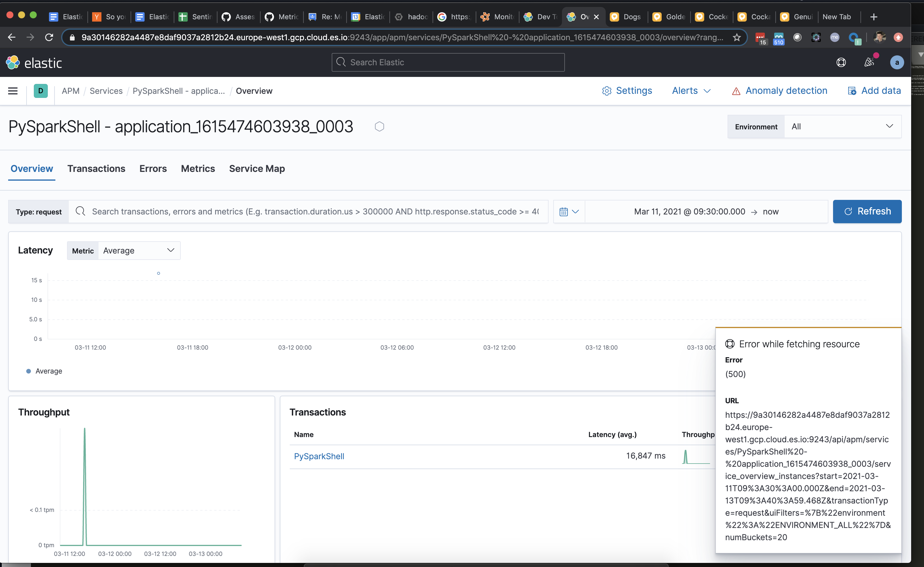Open the PySparkShell transaction link
This screenshot has width=924, height=567.
(319, 456)
